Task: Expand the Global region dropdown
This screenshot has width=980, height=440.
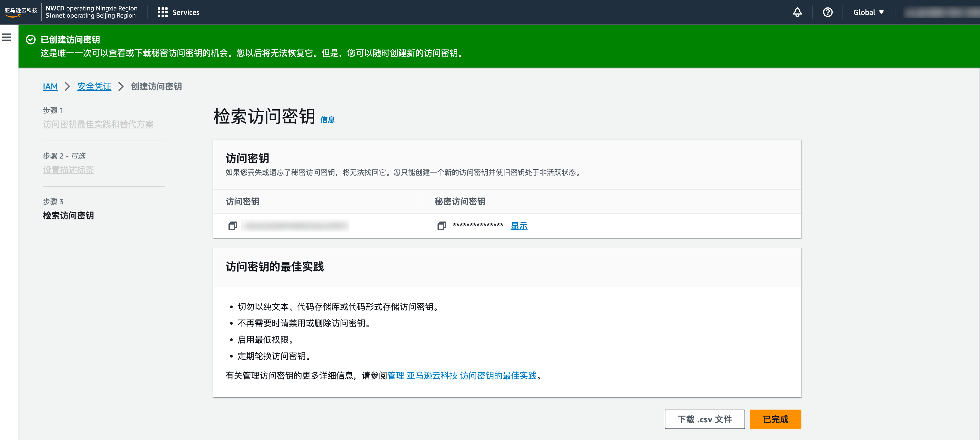Action: click(x=868, y=12)
